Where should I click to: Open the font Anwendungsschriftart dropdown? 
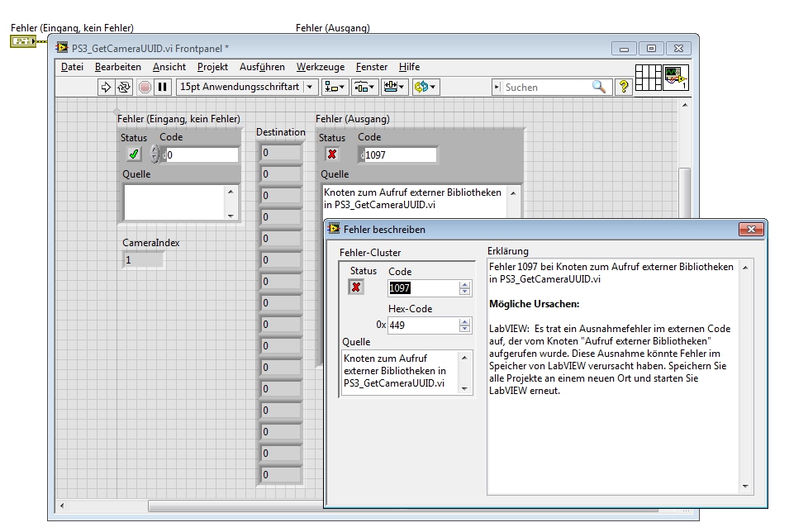click(x=311, y=87)
